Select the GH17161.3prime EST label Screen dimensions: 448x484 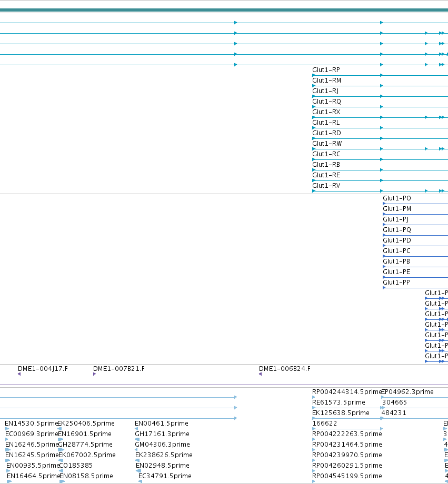(x=162, y=434)
